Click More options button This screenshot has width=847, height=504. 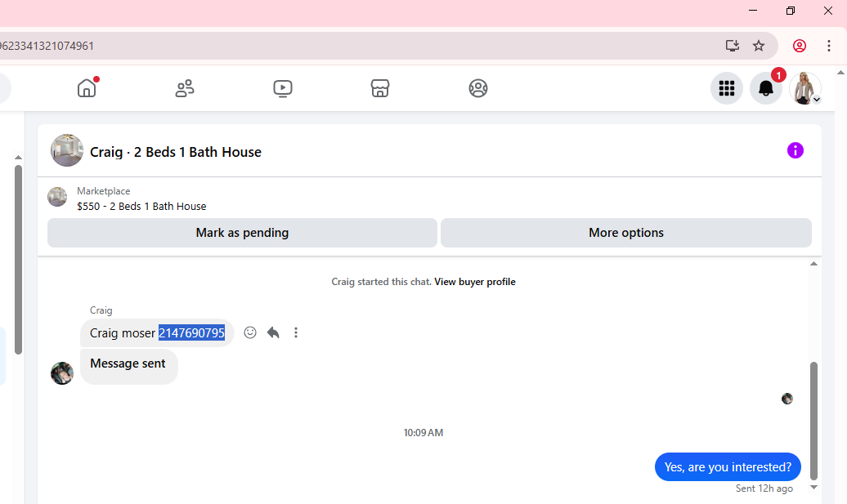click(626, 233)
